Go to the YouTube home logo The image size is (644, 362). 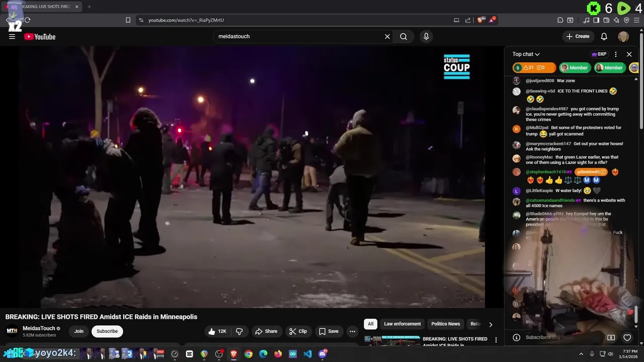pyautogui.click(x=40, y=37)
